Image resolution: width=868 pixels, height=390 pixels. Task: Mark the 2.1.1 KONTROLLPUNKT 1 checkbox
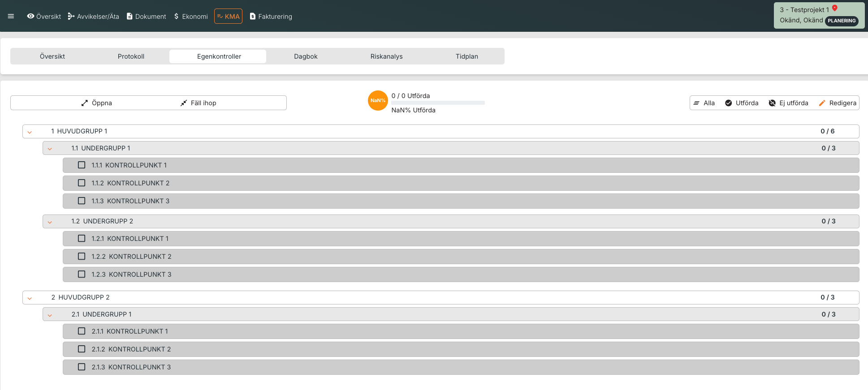(82, 331)
